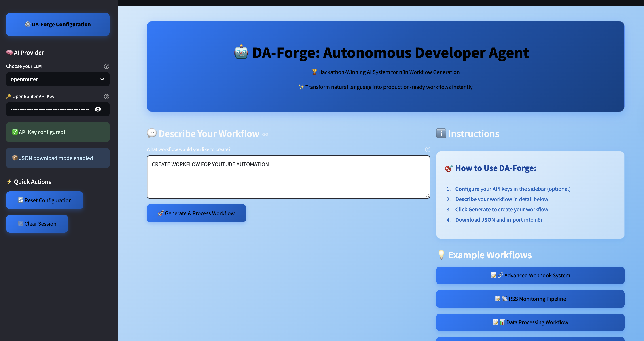Select Advanced Webhook System example
Screen dimensions: 644x341
(x=530, y=275)
